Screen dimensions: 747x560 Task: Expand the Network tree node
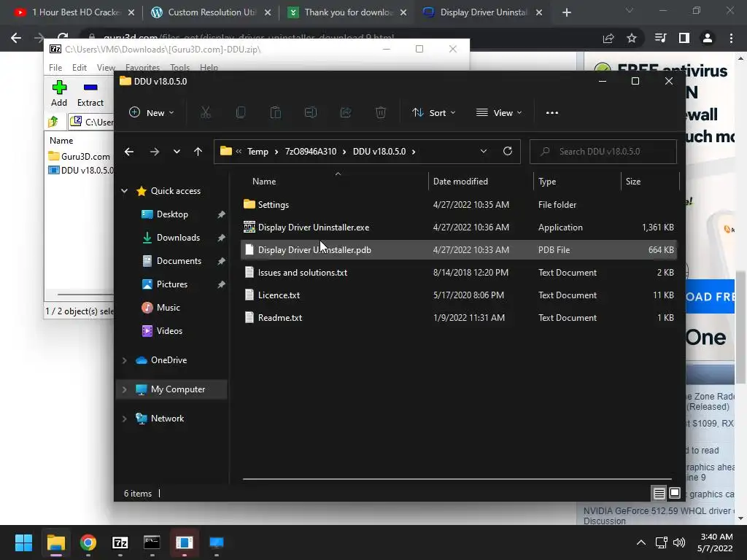click(x=124, y=419)
